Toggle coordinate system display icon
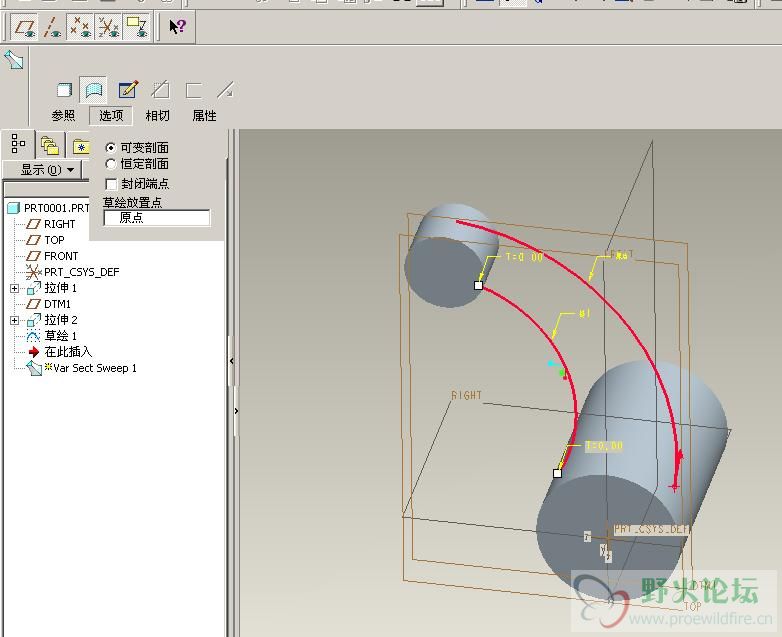The height and width of the screenshot is (637, 782). pos(108,27)
